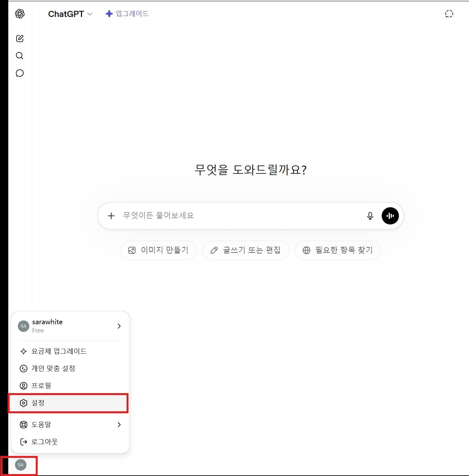
Task: Open the chat bubble icon in sidebar
Action: point(20,73)
